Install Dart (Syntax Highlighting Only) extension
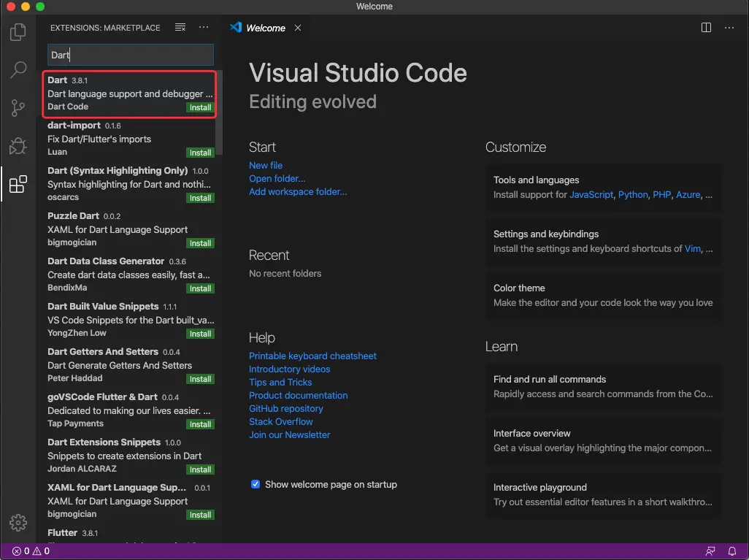 200,198
